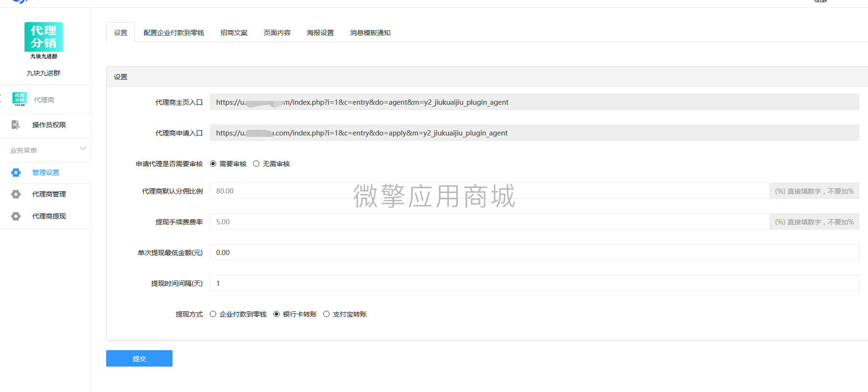Click the 操作员权限 document icon

tap(15, 125)
